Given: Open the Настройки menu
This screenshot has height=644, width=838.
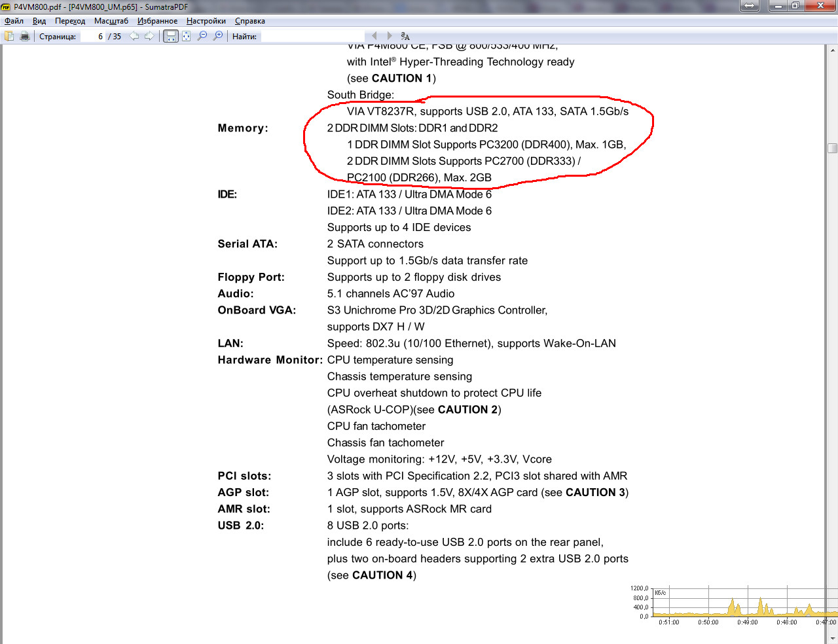Looking at the screenshot, I should click(206, 21).
